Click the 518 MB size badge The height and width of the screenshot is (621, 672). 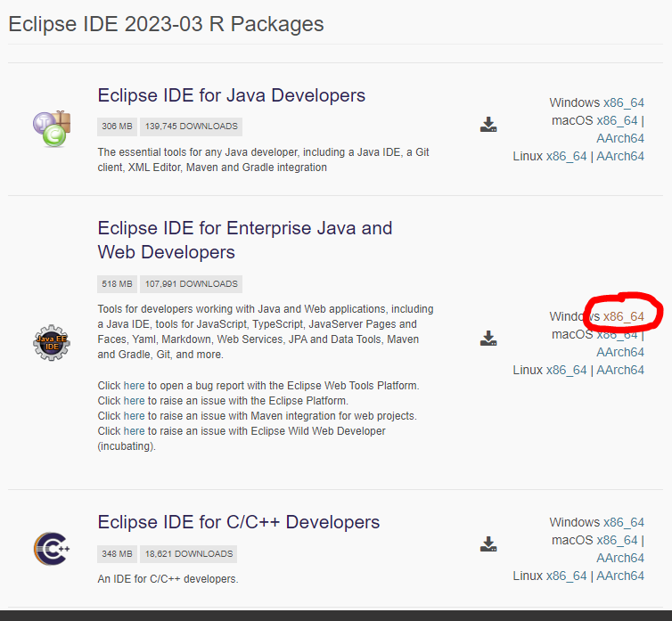pos(117,284)
